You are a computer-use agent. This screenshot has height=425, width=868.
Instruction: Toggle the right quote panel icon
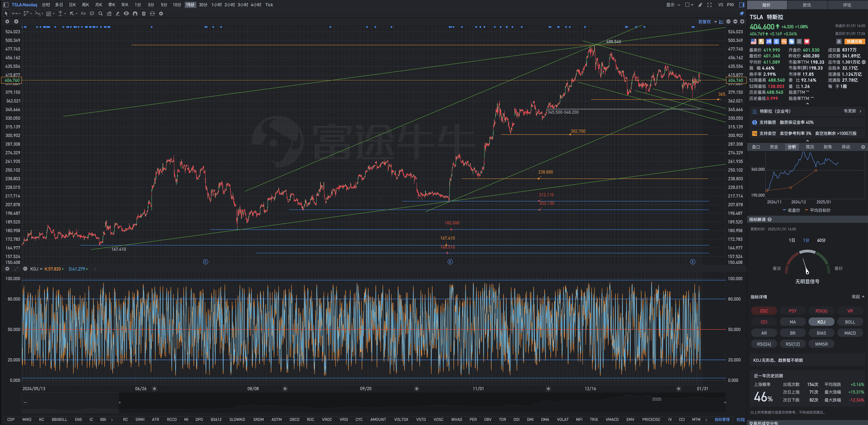[x=742, y=5]
